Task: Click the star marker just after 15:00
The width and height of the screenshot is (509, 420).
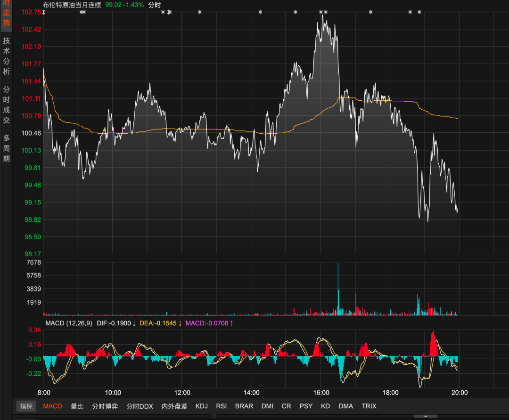Action: click(296, 12)
